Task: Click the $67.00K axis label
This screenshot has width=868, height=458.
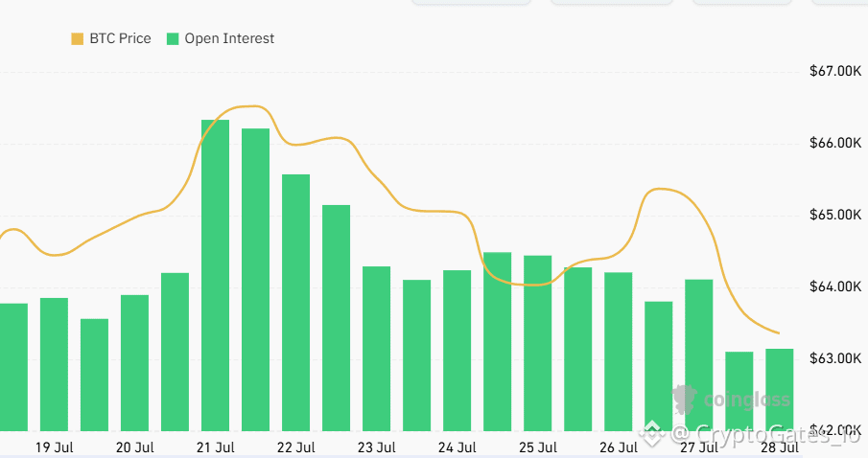Action: [835, 71]
